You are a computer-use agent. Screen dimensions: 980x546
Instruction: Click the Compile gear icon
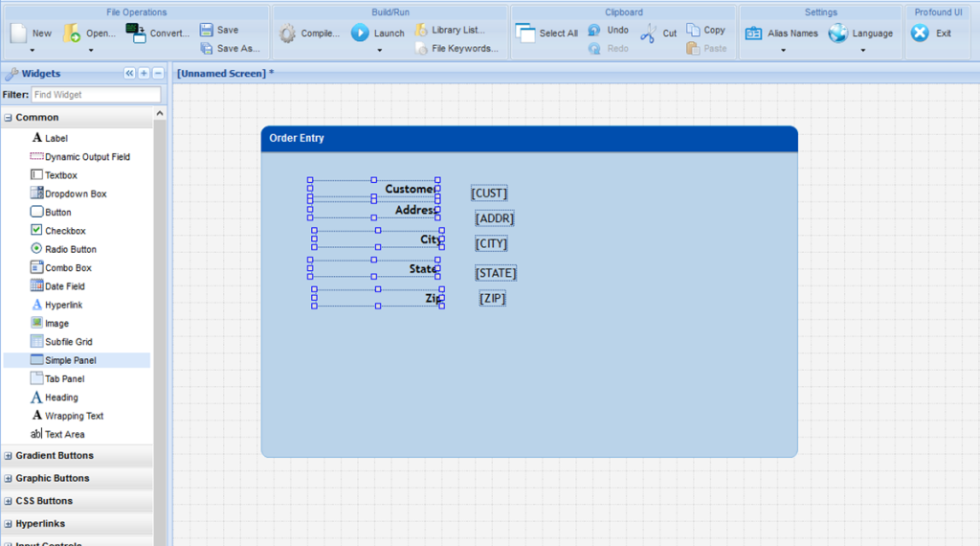tap(287, 34)
